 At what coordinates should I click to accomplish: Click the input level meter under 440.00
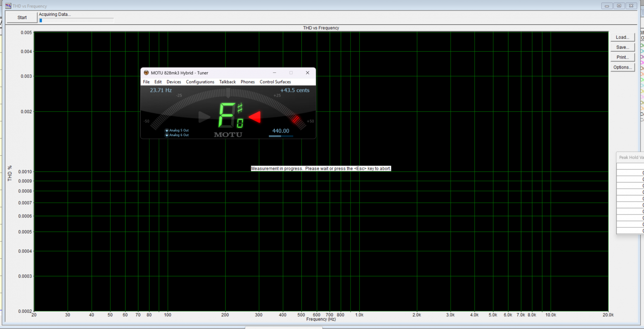281,136
